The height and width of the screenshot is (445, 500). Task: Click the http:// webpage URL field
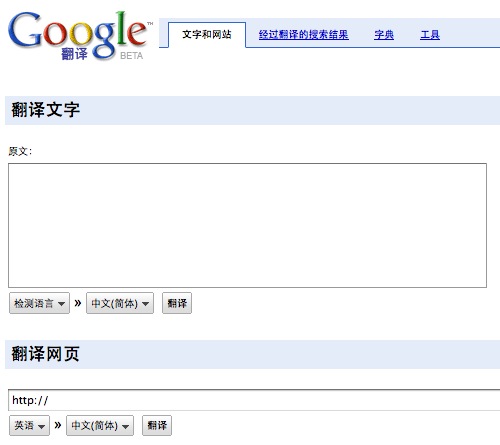[254, 400]
